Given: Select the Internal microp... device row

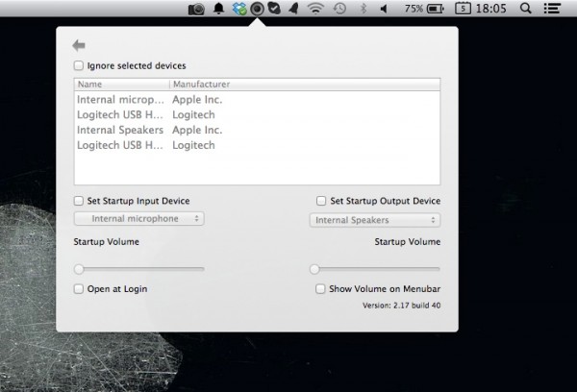Looking at the screenshot, I should 257,99.
